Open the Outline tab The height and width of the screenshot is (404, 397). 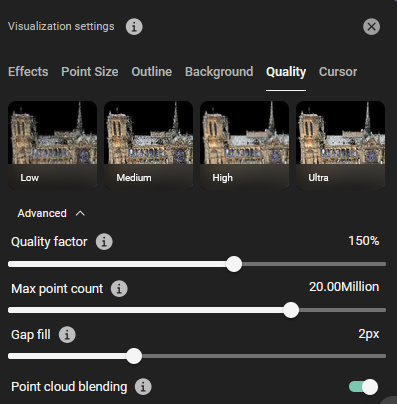coord(152,72)
